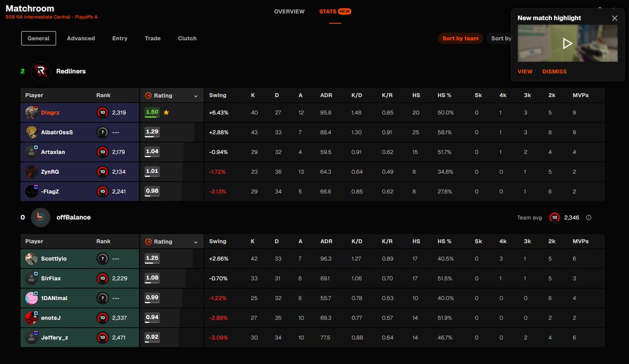Click the info icon beside Team avg
The image size is (629, 364).
(589, 217)
